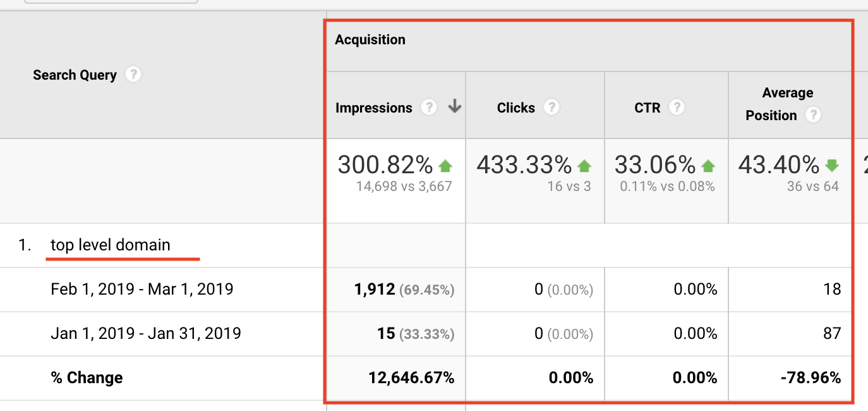868x411 pixels.
Task: Click the Search Query column header
Action: pos(75,75)
